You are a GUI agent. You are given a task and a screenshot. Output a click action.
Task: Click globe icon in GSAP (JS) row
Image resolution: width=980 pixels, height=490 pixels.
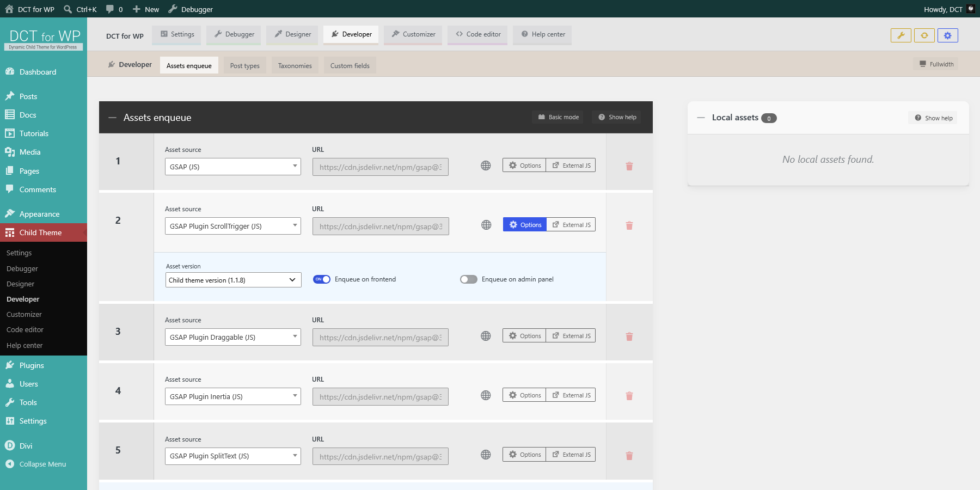tap(486, 166)
